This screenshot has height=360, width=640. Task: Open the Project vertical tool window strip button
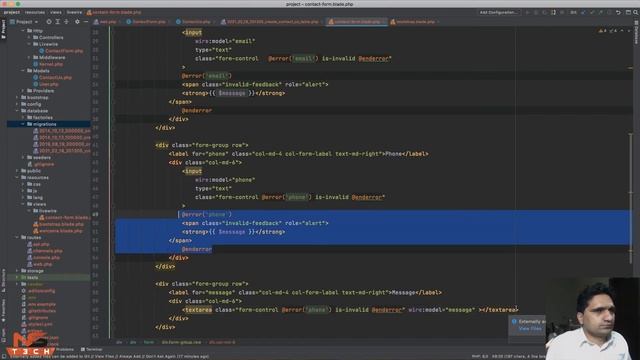pyautogui.click(x=3, y=29)
